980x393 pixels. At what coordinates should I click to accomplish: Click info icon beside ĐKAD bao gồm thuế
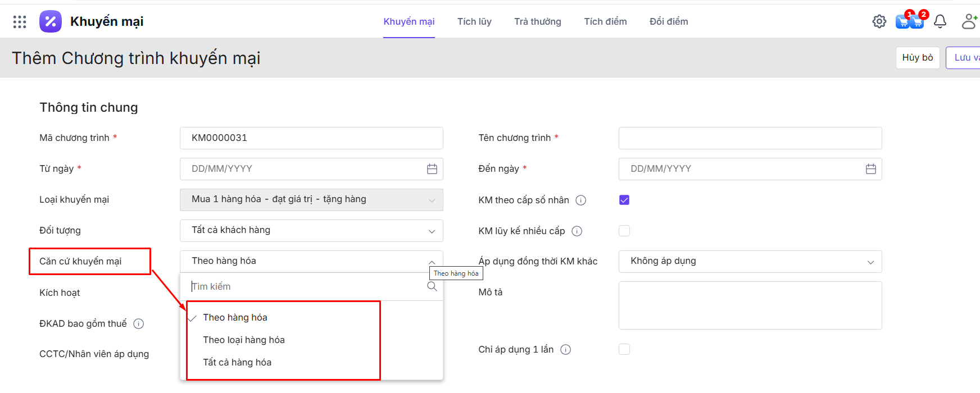click(139, 324)
